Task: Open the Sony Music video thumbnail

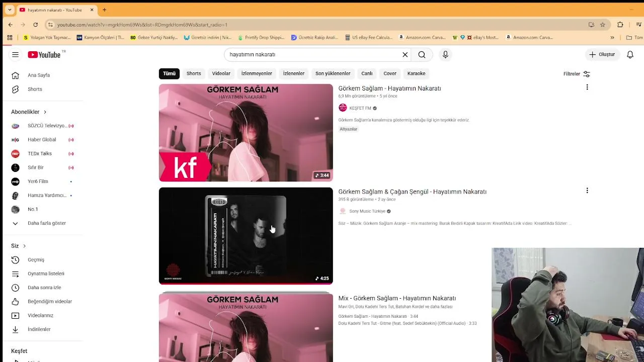Action: pyautogui.click(x=246, y=236)
